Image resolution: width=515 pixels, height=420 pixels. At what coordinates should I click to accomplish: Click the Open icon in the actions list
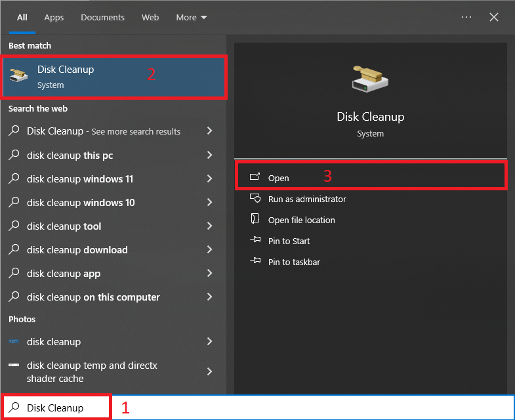[255, 177]
